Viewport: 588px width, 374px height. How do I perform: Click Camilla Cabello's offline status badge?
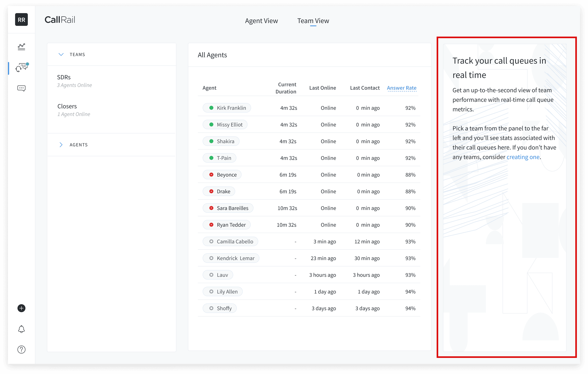pos(212,242)
